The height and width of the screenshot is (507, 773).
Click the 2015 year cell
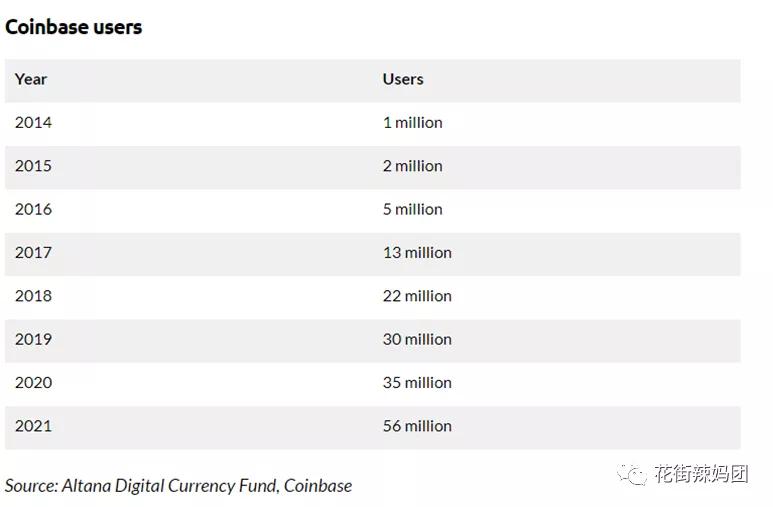33,166
